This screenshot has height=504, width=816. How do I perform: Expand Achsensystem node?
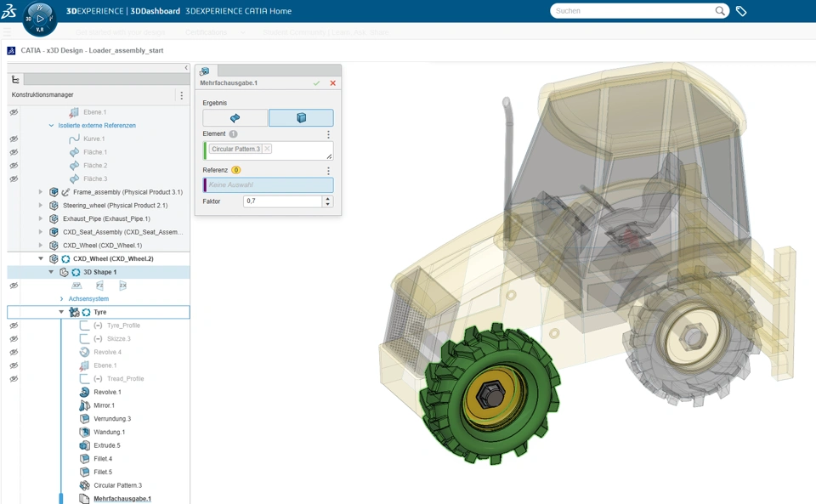(x=61, y=299)
